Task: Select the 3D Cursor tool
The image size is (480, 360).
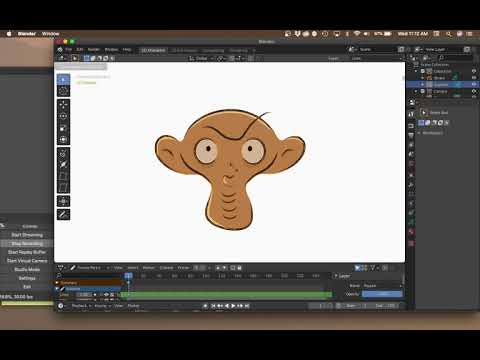Action: pos(63,91)
